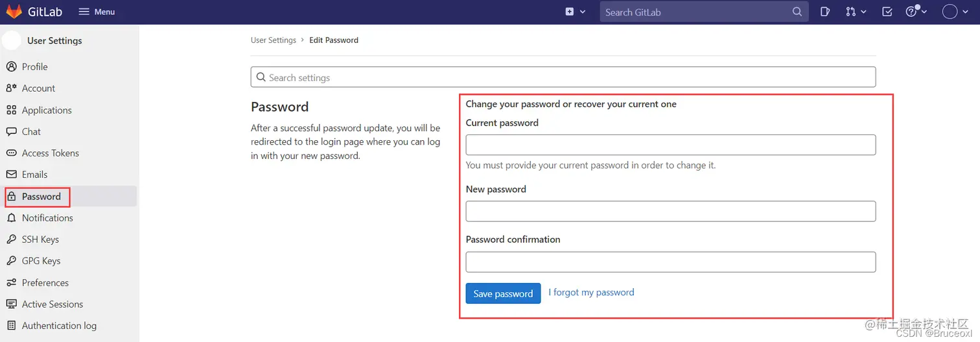Click the Notifications bell icon in sidebar
980x342 pixels.
pyautogui.click(x=11, y=218)
